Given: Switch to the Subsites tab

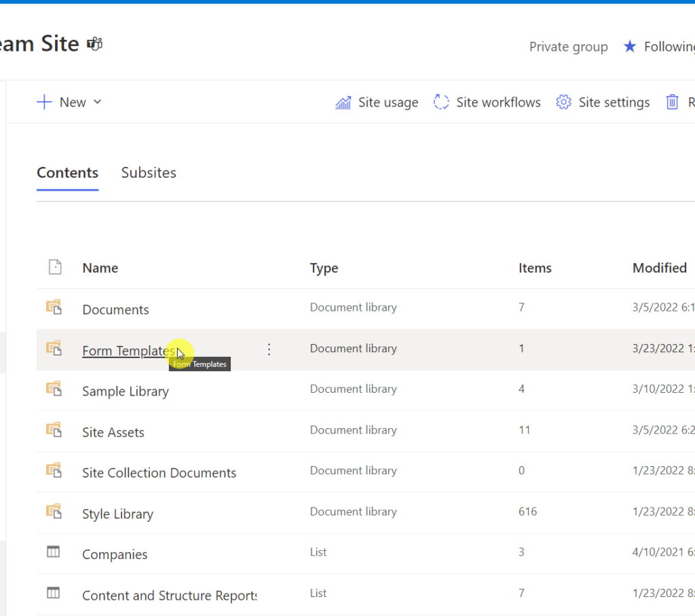Looking at the screenshot, I should (149, 172).
